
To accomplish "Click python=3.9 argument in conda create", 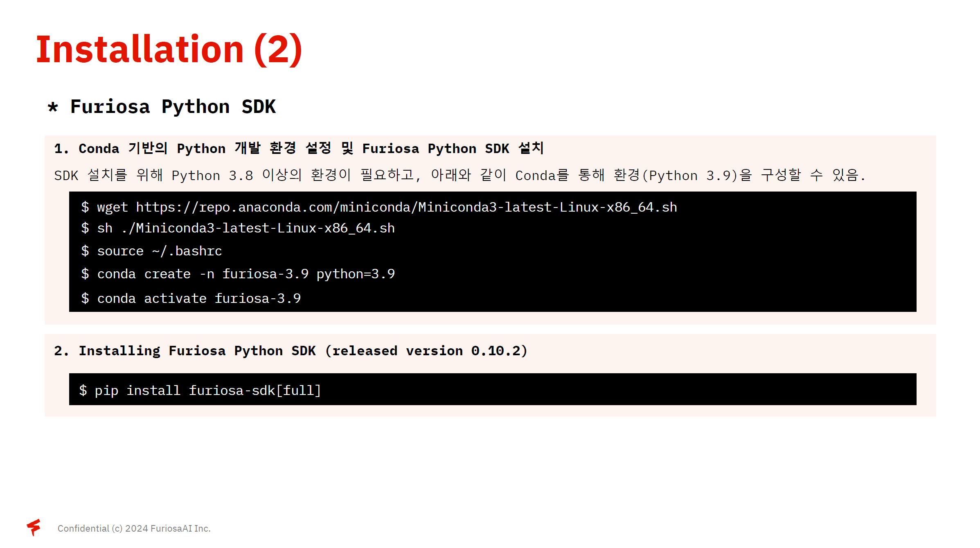I will [355, 274].
